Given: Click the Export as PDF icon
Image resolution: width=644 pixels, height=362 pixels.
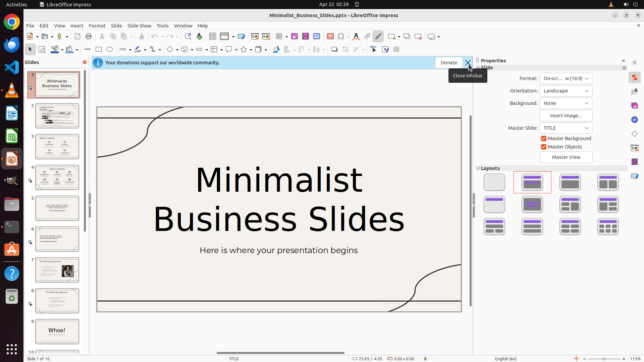Looking at the screenshot, I should click(x=77, y=37).
